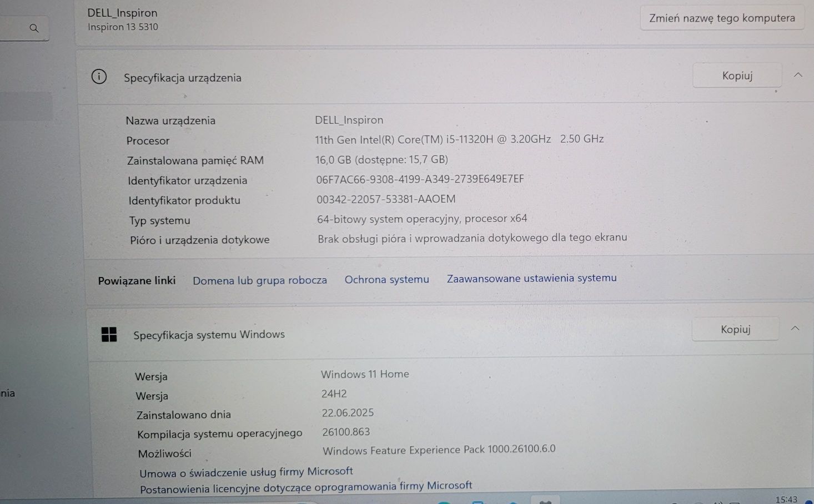Click the Zainstalowano dnia label
Image resolution: width=814 pixels, height=504 pixels.
184,415
